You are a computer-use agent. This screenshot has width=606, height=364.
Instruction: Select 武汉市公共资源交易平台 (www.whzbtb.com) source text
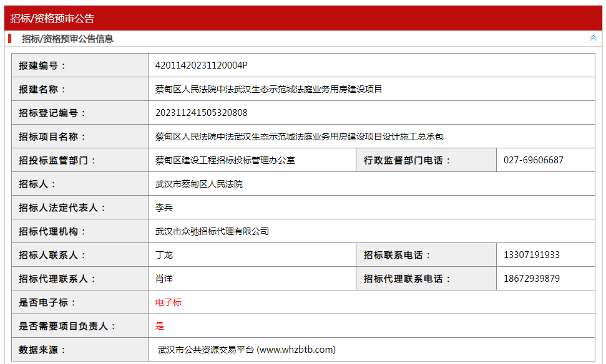point(247,350)
